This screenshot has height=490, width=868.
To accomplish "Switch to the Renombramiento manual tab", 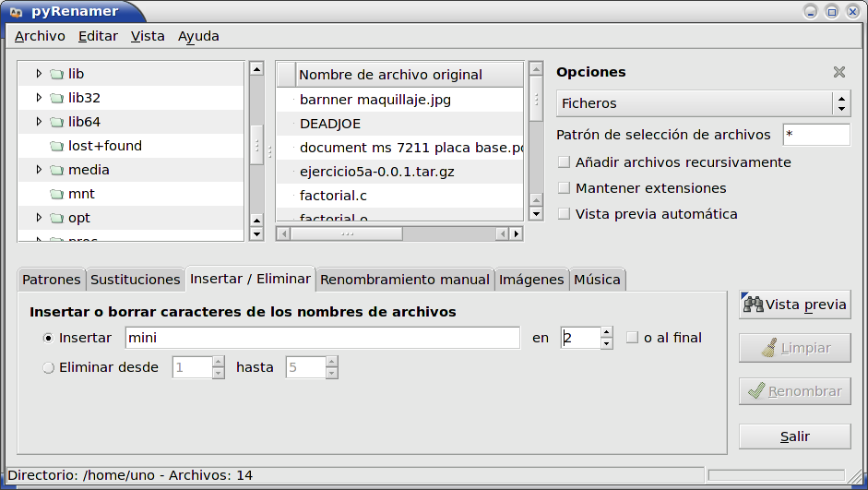I will (x=405, y=280).
